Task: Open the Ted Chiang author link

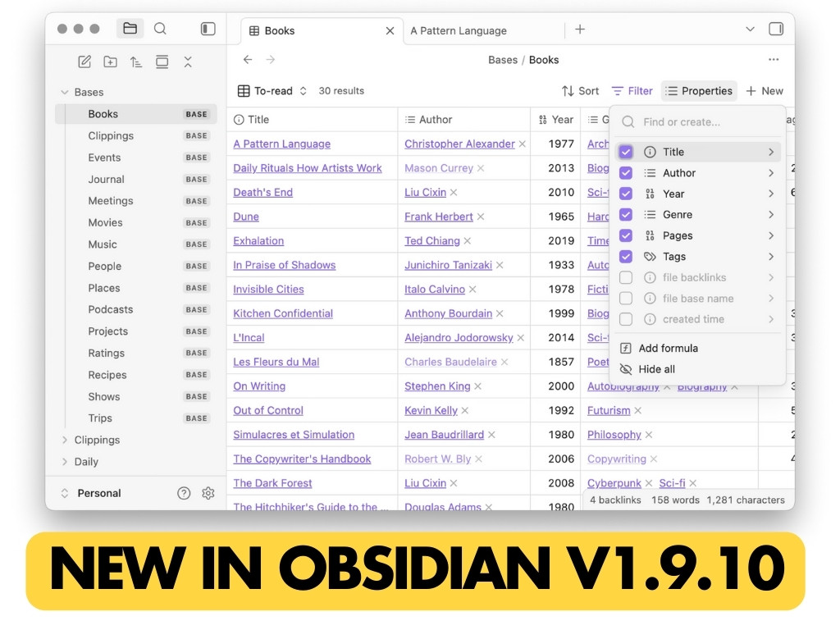Action: pos(431,241)
